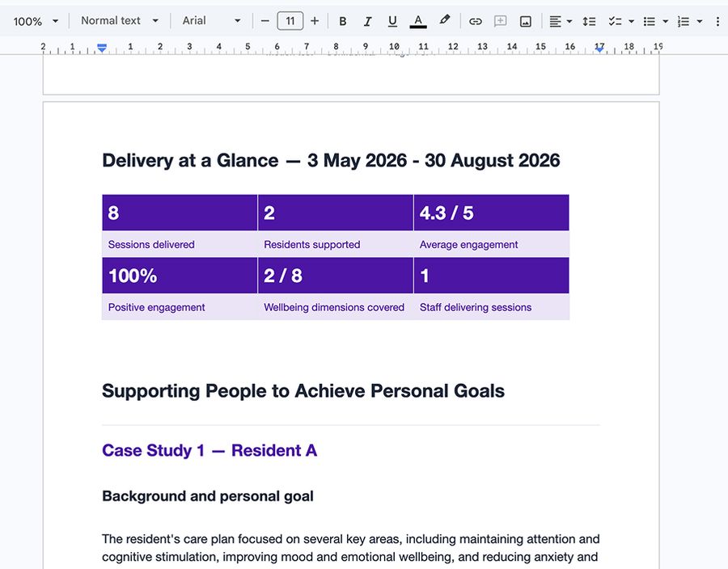Toggle underline formatting
This screenshot has width=728, height=569.
392,21
